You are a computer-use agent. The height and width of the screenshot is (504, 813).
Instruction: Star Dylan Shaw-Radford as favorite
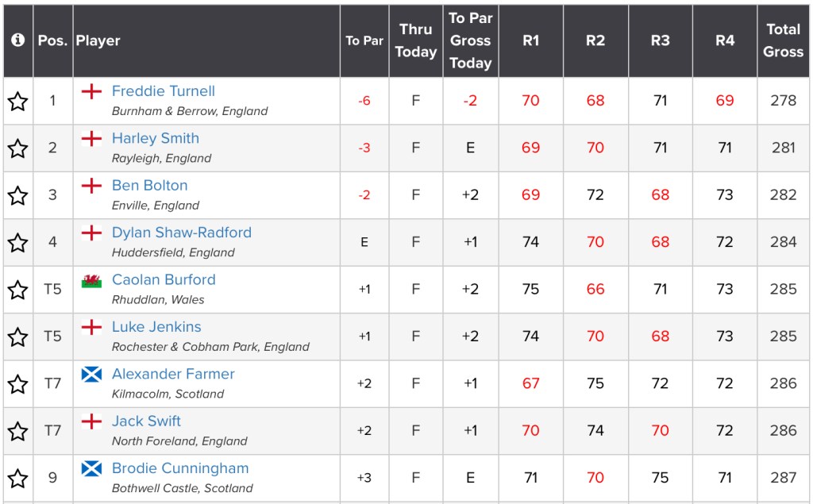pos(17,242)
